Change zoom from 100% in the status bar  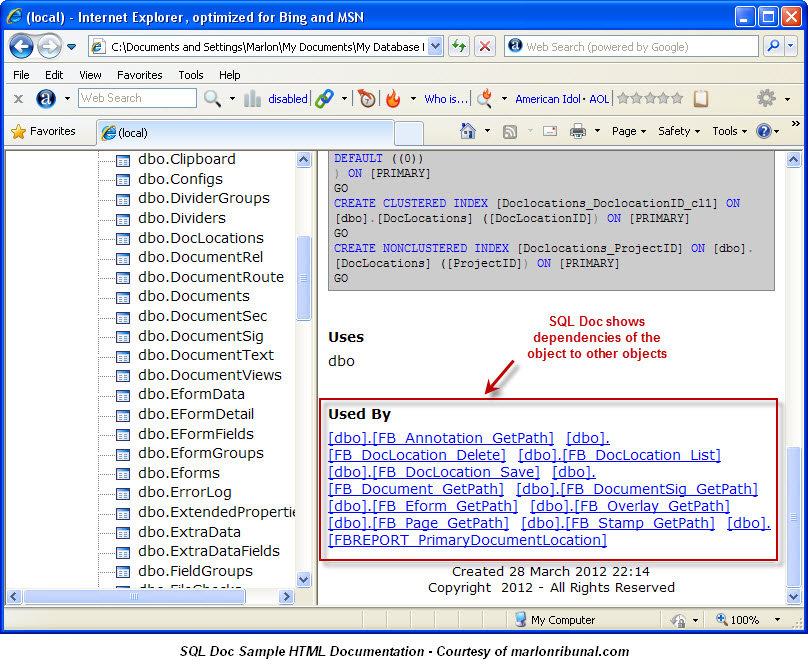tap(740, 620)
